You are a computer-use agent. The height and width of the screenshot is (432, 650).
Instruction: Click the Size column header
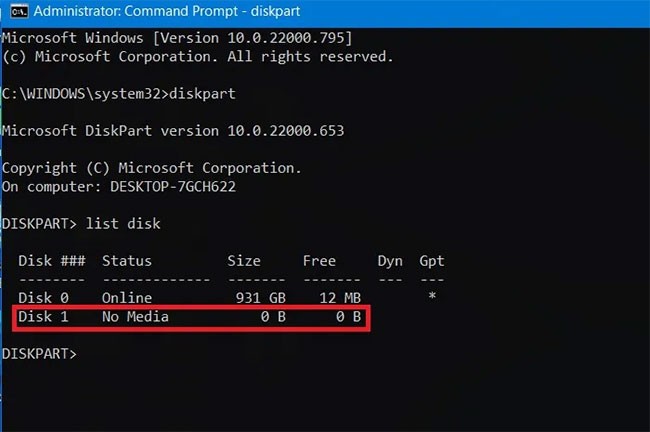click(x=244, y=261)
